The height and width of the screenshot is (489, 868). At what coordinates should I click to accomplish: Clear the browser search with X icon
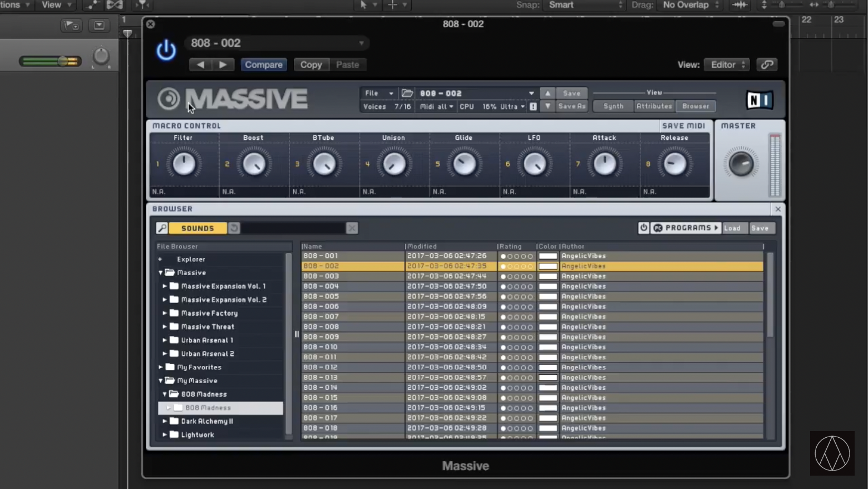click(352, 228)
